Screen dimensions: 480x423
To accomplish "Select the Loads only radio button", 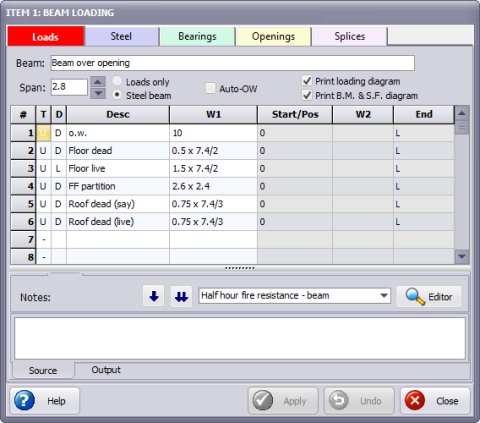I will [x=117, y=81].
